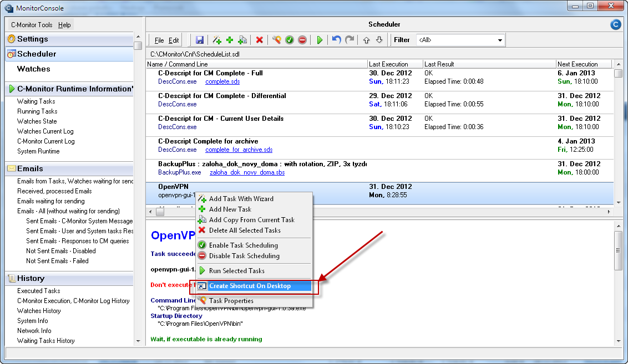
Task: Open the complete.sds link
Action: click(222, 81)
